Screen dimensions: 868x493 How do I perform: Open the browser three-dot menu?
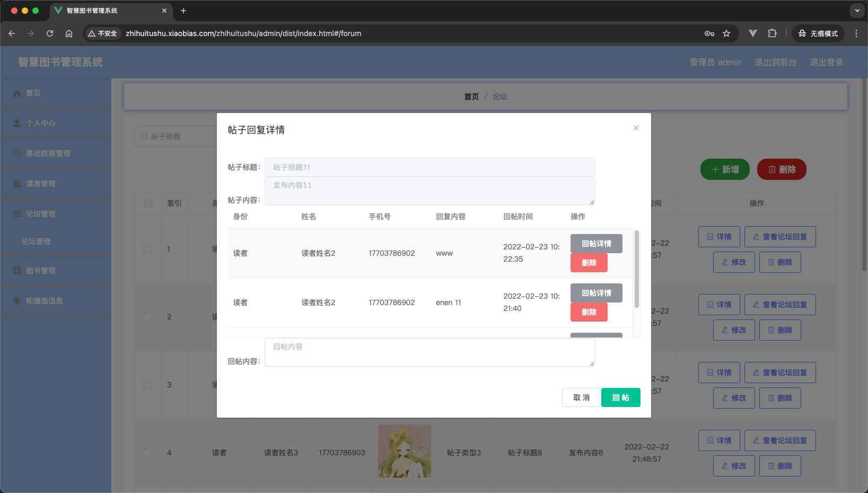pos(856,33)
